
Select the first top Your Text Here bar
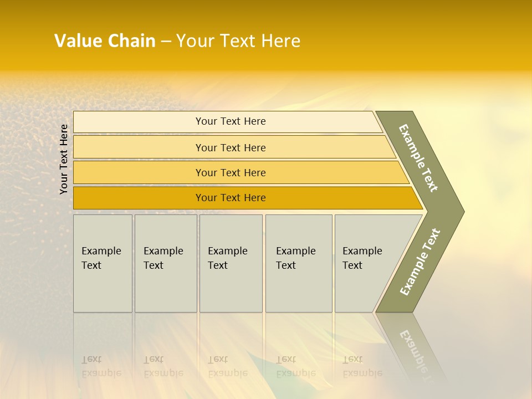click(x=230, y=121)
